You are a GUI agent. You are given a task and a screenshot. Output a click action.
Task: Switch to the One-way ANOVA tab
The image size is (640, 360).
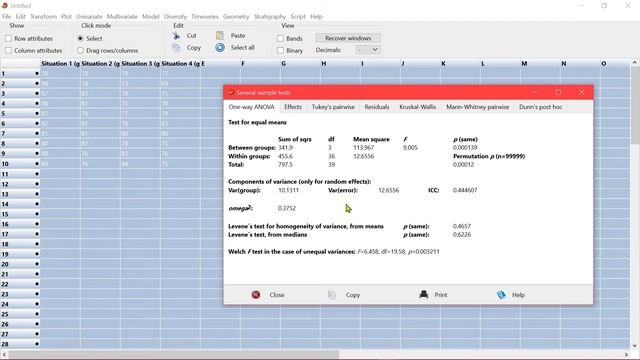(x=251, y=107)
